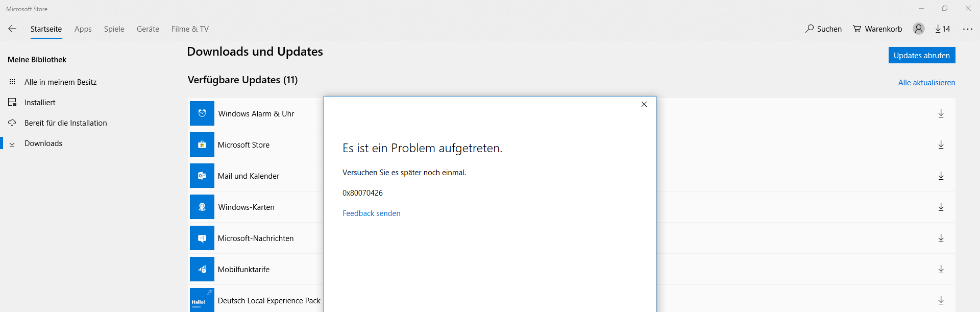Select the Mobilfunktarife entry name
980x312 pixels.
tap(243, 270)
